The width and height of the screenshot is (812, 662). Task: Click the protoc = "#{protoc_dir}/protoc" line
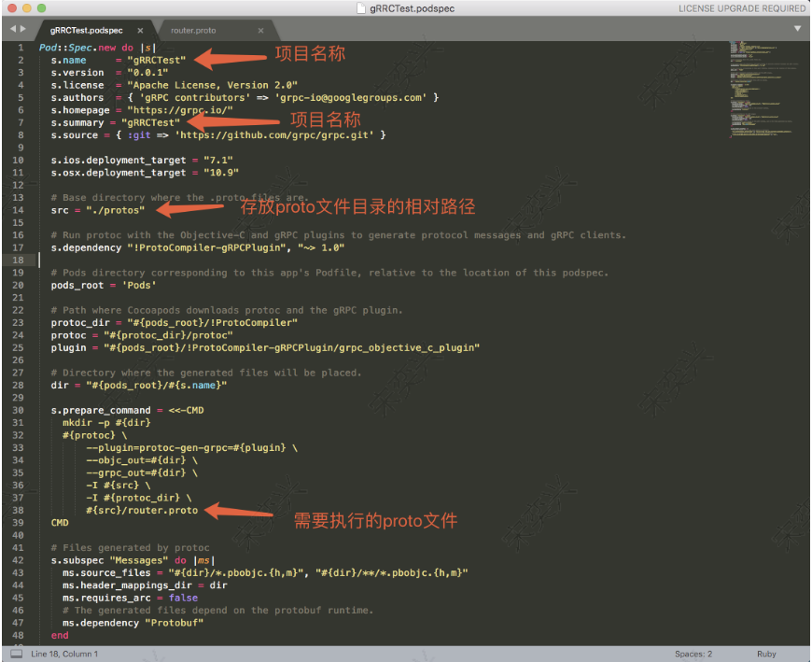[x=142, y=335]
